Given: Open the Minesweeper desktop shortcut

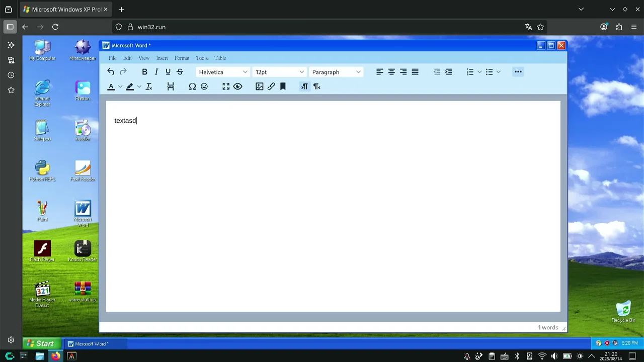Looking at the screenshot, I should pos(83,50).
